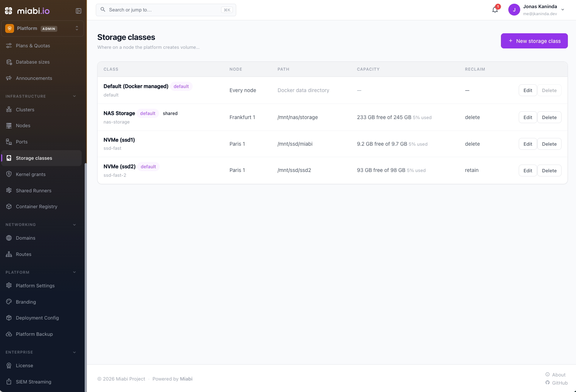Image resolution: width=576 pixels, height=392 pixels.
Task: Click the Routes network icon
Action: (9, 254)
